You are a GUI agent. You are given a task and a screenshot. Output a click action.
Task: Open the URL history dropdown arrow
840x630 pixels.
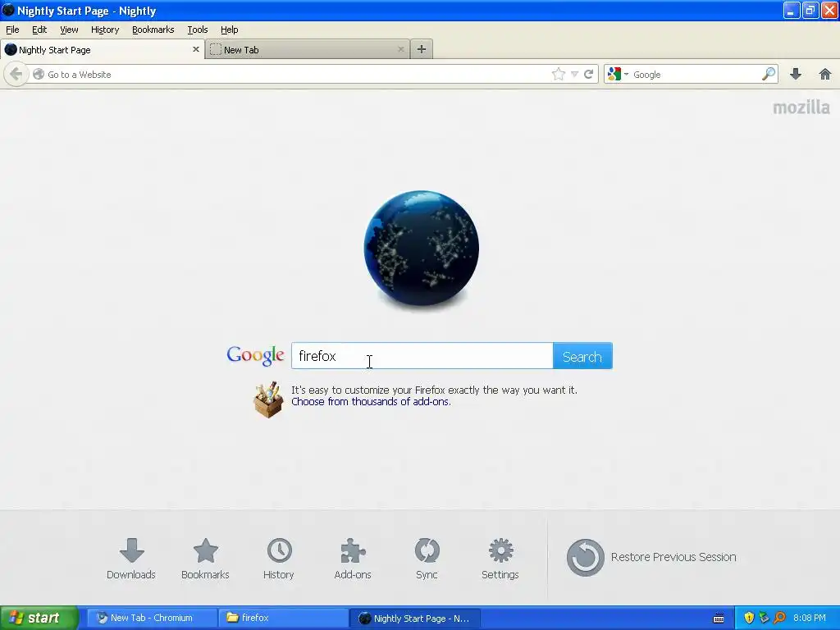click(x=574, y=75)
